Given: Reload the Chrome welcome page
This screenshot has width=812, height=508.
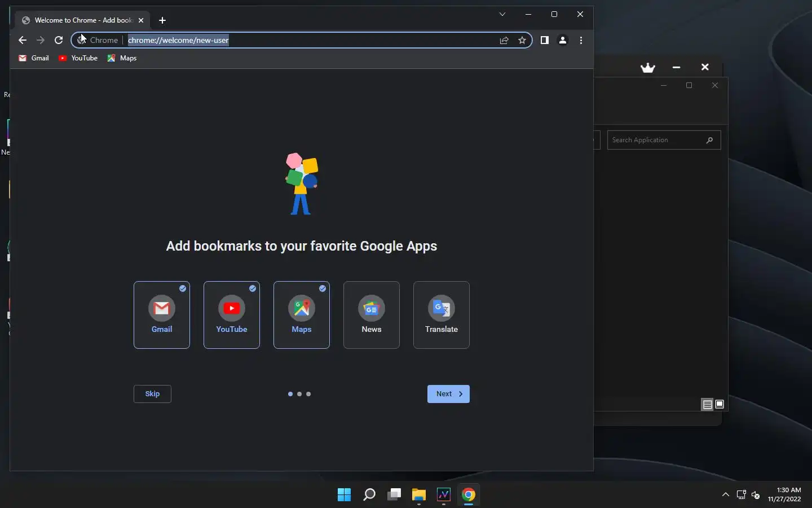Looking at the screenshot, I should click(59, 40).
